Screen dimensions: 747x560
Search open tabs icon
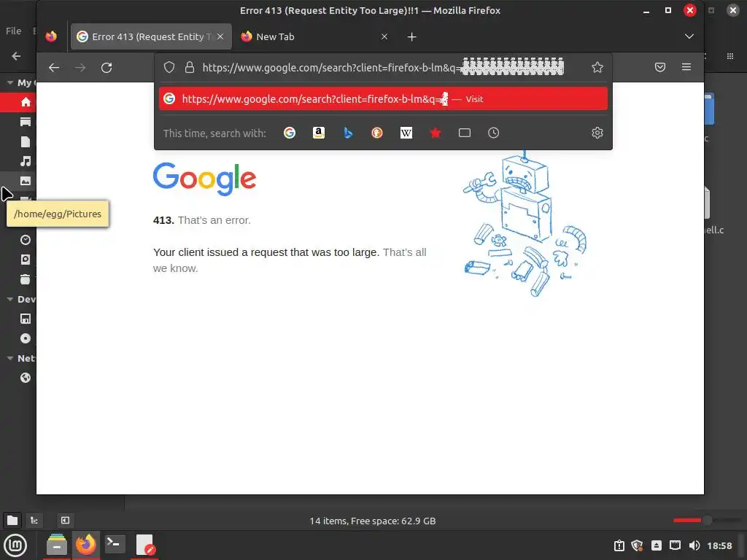(x=465, y=133)
